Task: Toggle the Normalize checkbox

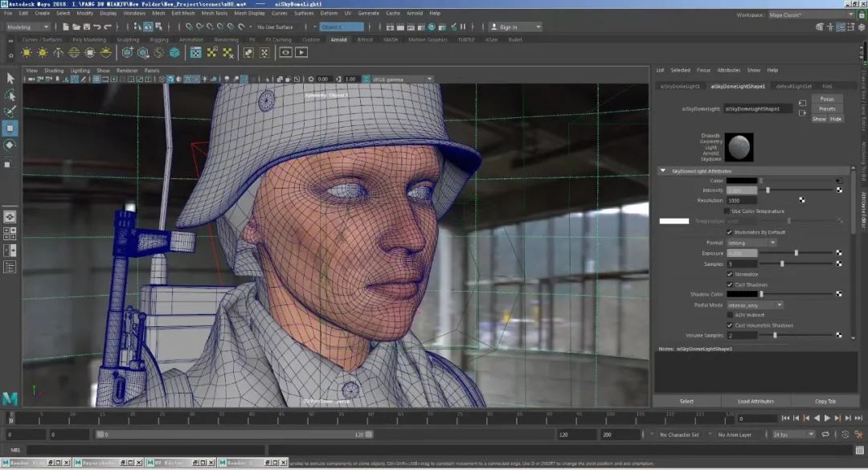Action: [728, 274]
